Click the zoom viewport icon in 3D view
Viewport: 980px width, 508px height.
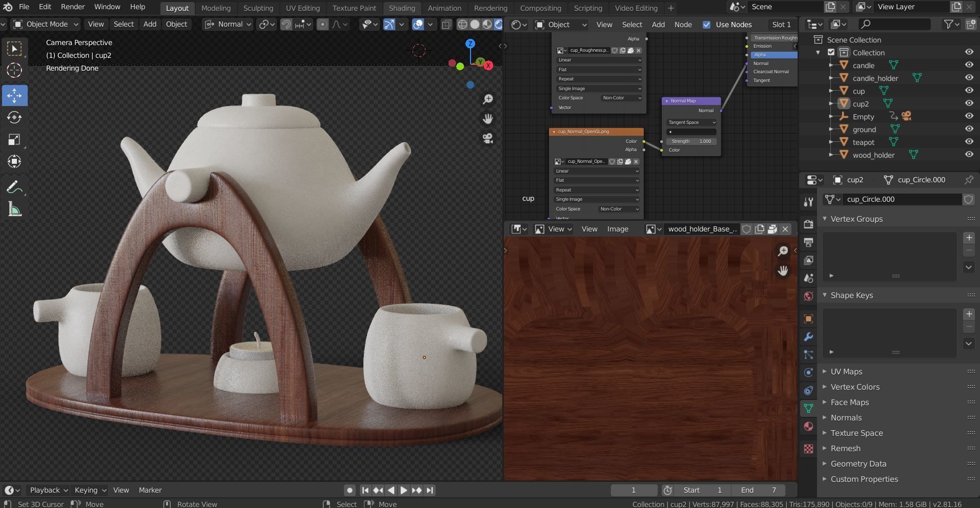(x=488, y=99)
